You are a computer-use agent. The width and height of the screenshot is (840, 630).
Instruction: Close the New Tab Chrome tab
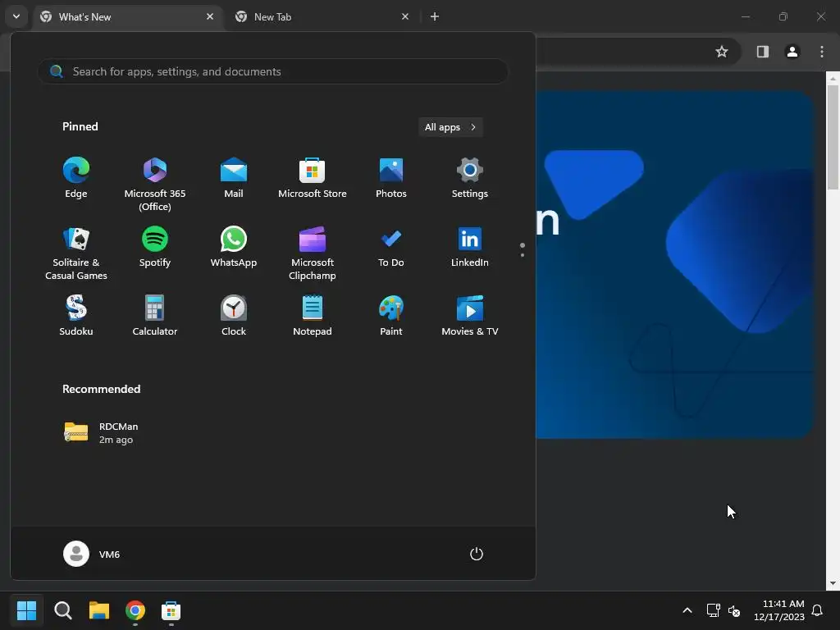pos(405,16)
